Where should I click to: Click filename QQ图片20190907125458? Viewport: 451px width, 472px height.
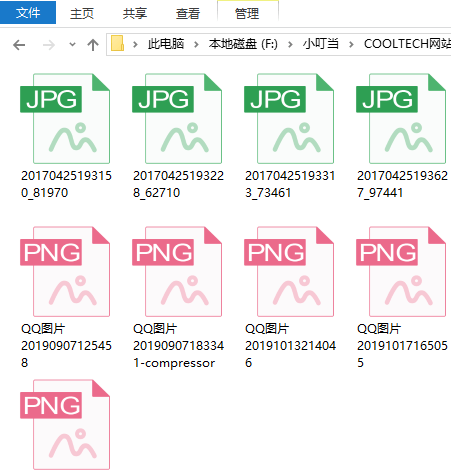(x=66, y=345)
